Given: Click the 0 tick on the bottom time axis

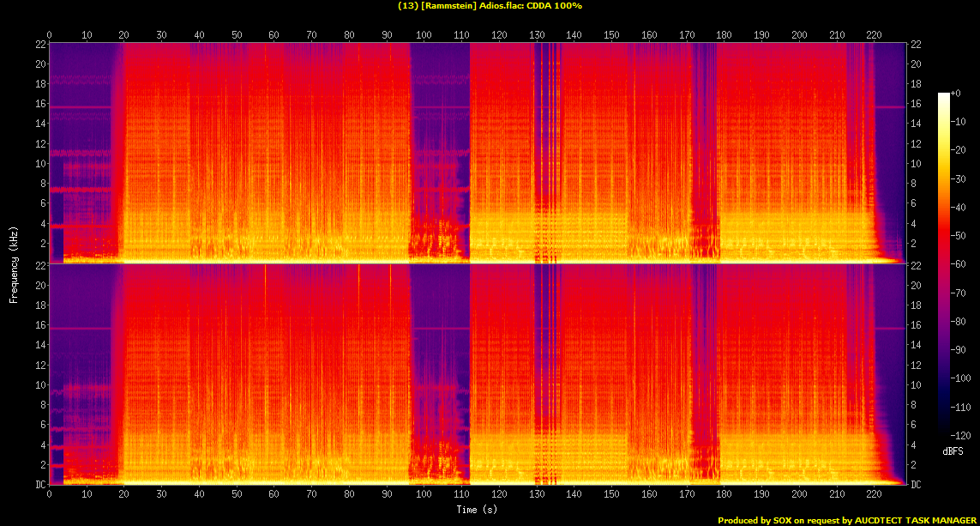Looking at the screenshot, I should [50, 495].
